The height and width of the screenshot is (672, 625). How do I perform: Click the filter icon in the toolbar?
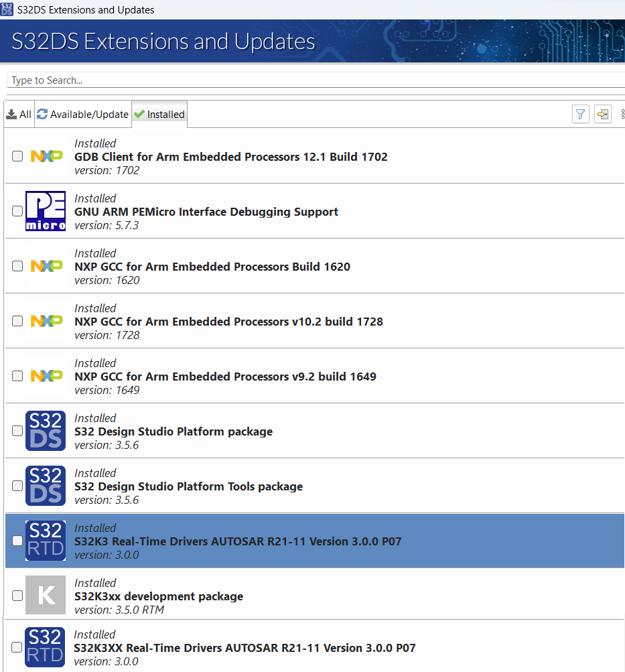point(580,114)
